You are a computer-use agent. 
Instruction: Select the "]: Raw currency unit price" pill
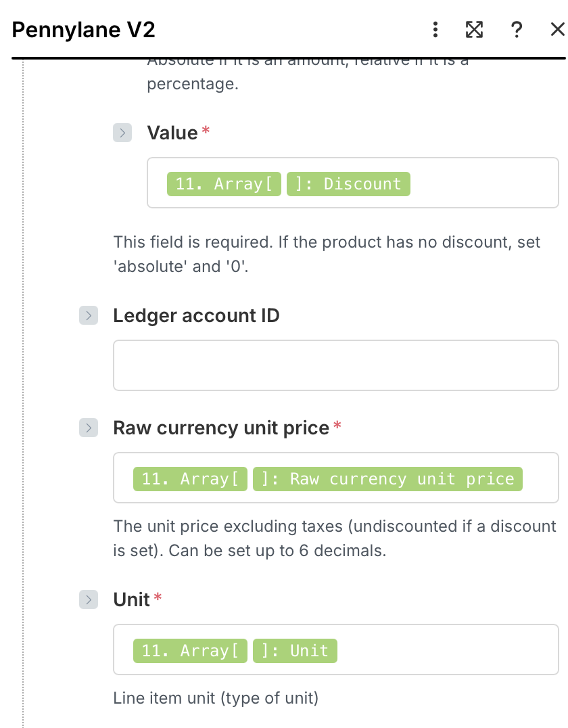[387, 479]
